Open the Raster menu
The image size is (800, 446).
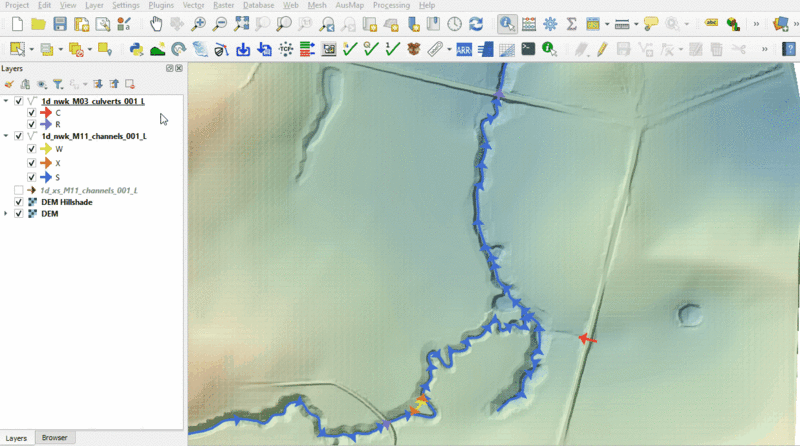223,5
